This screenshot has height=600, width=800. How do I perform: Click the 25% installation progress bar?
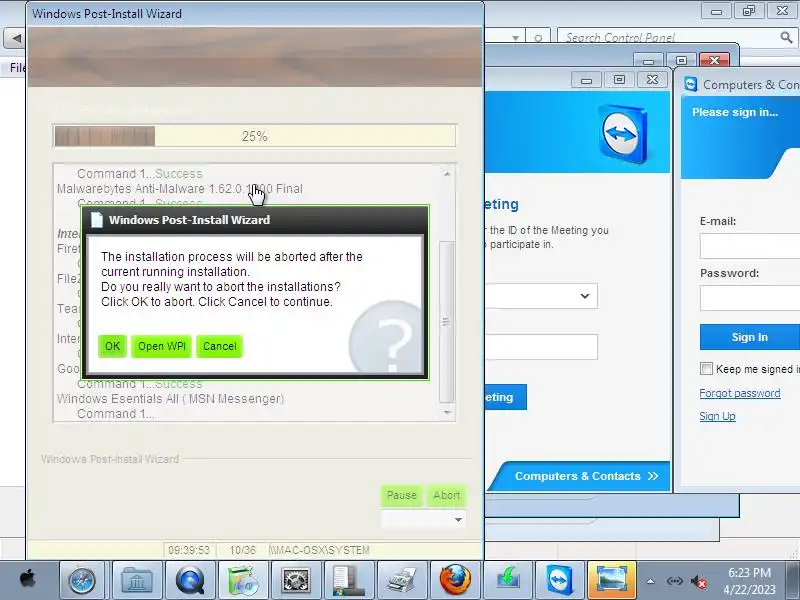(255, 136)
